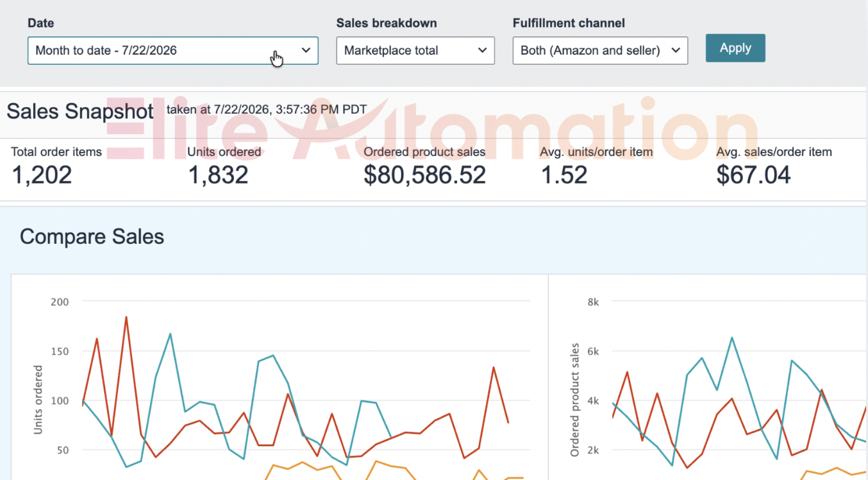The width and height of the screenshot is (868, 480).
Task: Open the Date dropdown
Action: pos(173,50)
